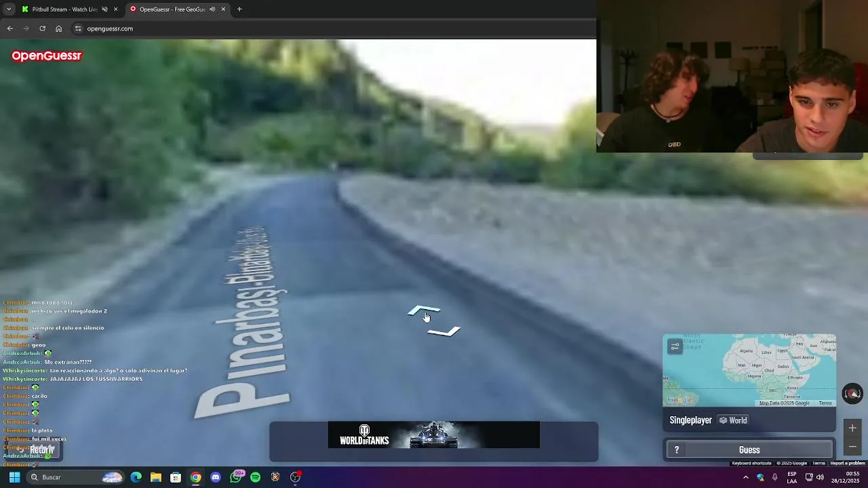
Task: Click the mini world map
Action: point(749,370)
